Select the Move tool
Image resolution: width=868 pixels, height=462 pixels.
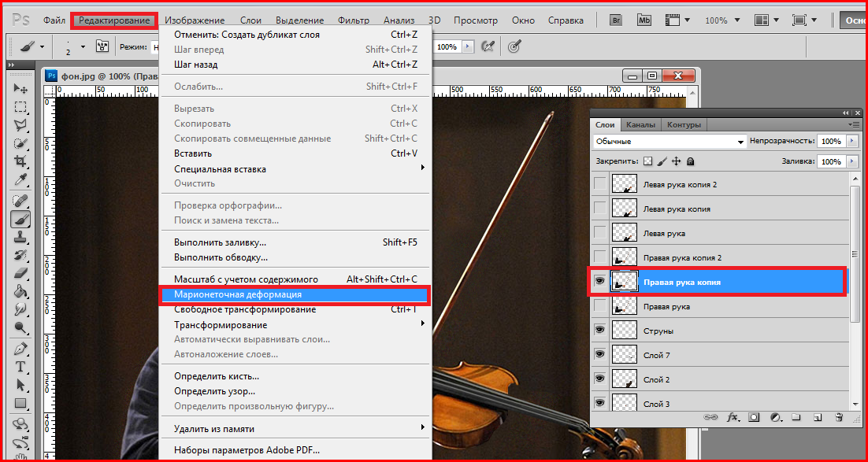(20, 89)
